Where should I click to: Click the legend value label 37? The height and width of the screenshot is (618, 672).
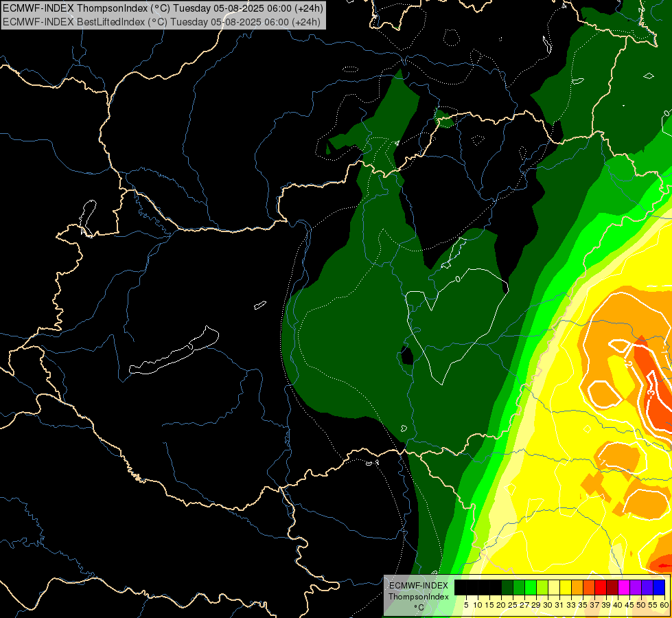click(x=595, y=605)
